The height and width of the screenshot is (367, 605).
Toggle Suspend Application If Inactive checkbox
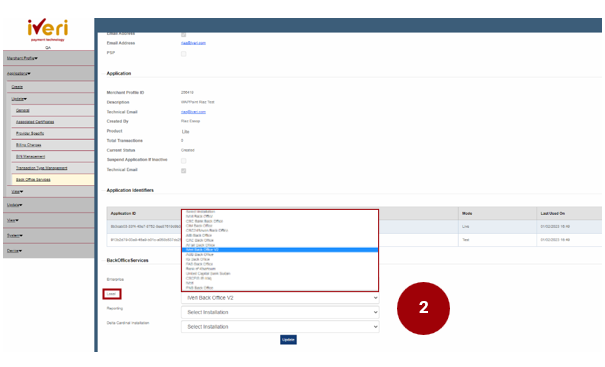[x=184, y=161]
